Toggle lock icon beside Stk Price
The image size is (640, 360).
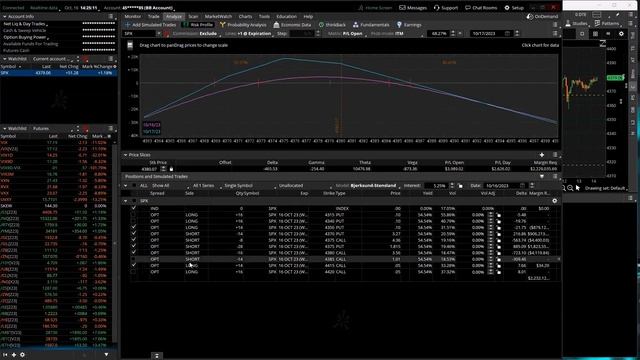[x=171, y=169]
